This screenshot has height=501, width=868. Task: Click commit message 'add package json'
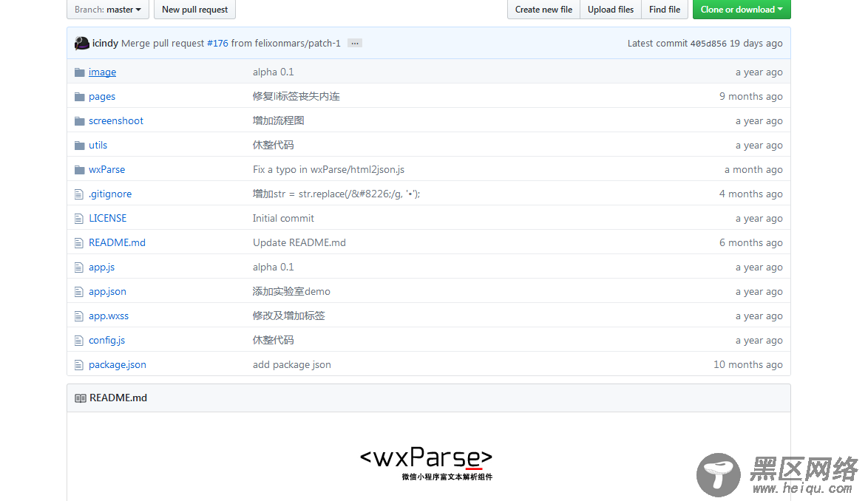[292, 364]
